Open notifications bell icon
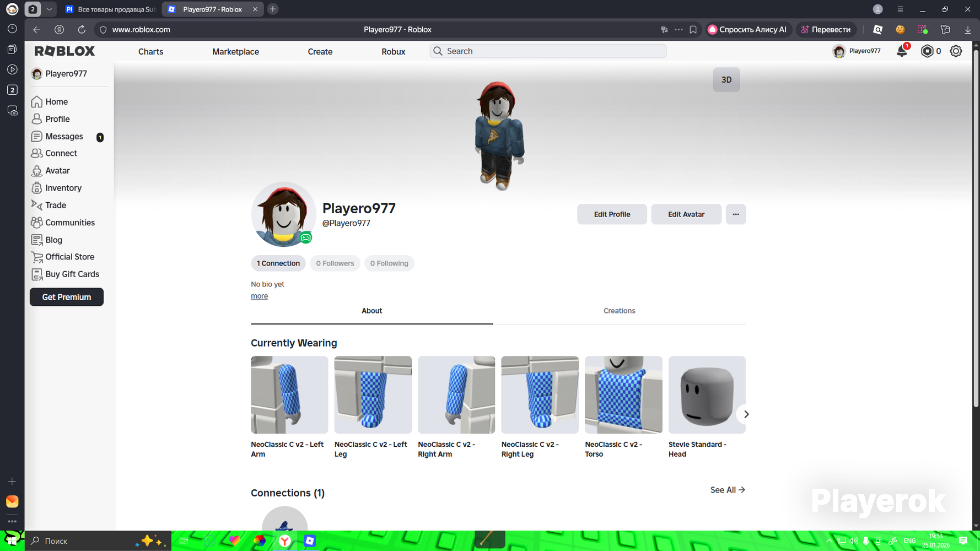This screenshot has height=551, width=980. [x=902, y=51]
